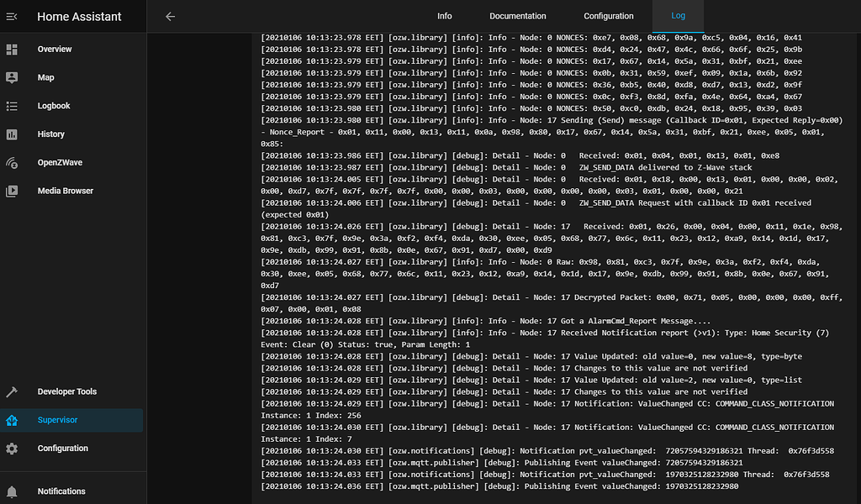The width and height of the screenshot is (861, 504).
Task: Click the AlarmCmd_Report log line
Action: 486,321
